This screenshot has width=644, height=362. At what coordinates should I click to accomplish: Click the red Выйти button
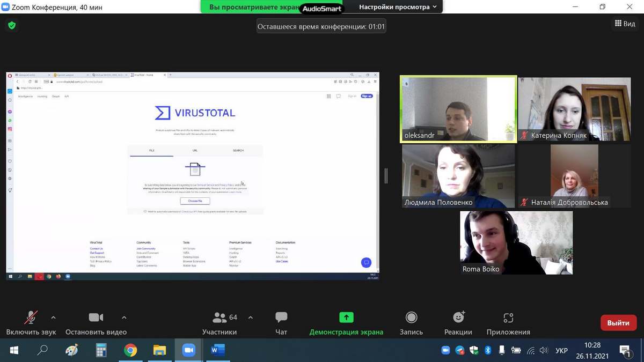click(x=618, y=323)
